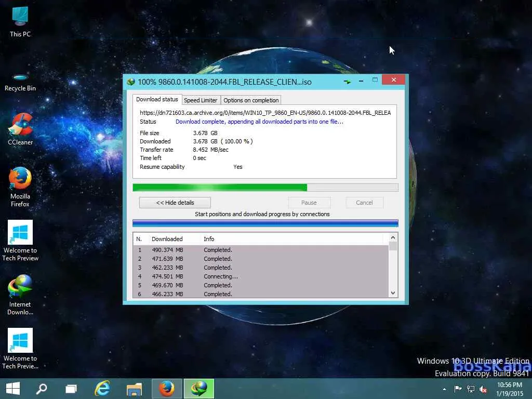Viewport: 532px width, 399px height.
Task: Open the Recycle Bin desktop icon
Action: pos(20,82)
